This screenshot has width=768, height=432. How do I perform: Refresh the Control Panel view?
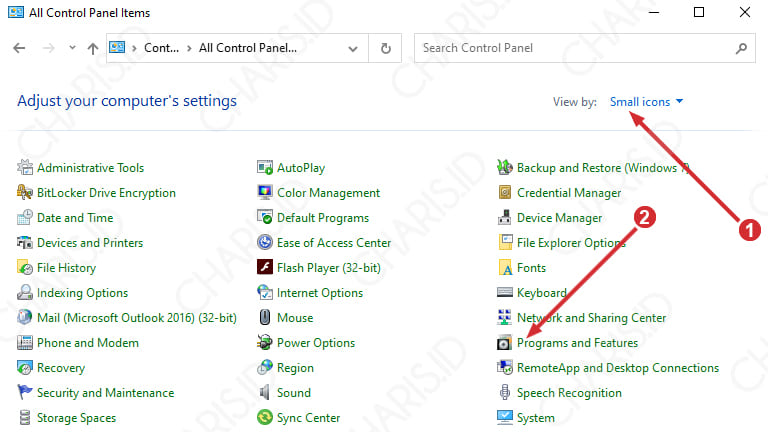tap(385, 48)
